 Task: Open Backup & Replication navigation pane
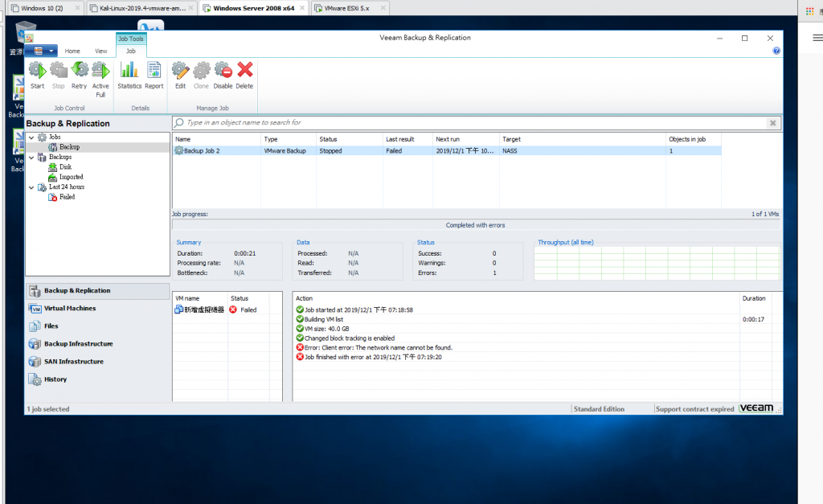[97, 291]
